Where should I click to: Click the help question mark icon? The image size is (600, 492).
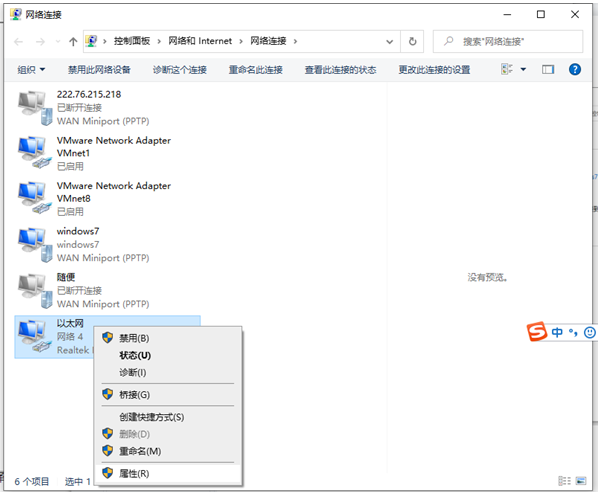[575, 70]
